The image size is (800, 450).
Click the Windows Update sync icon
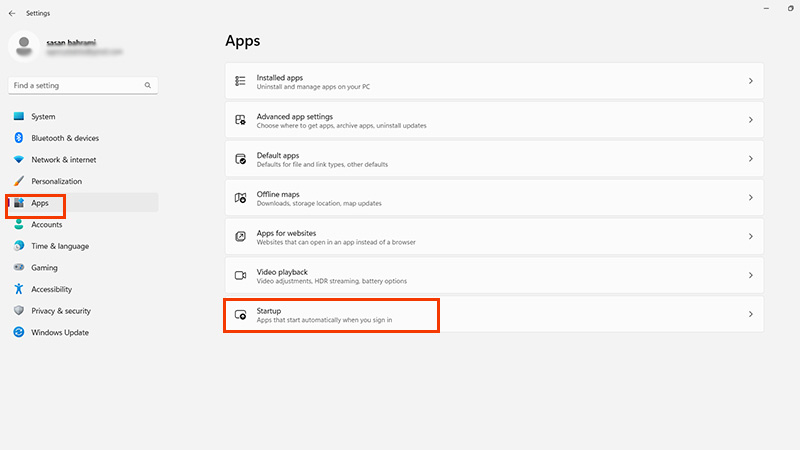[19, 332]
